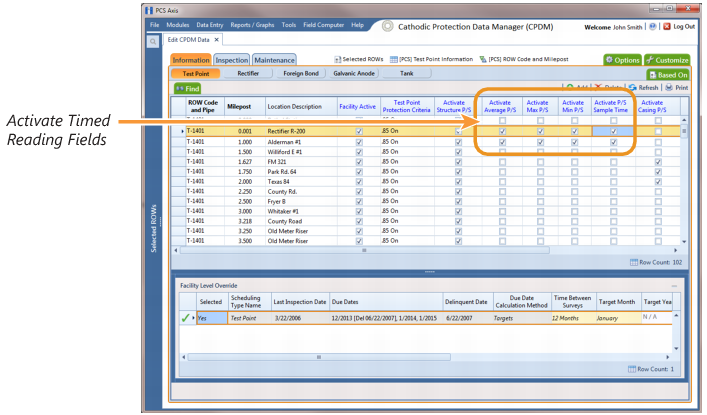
Task: Open the Modules menu
Action: pos(178,25)
